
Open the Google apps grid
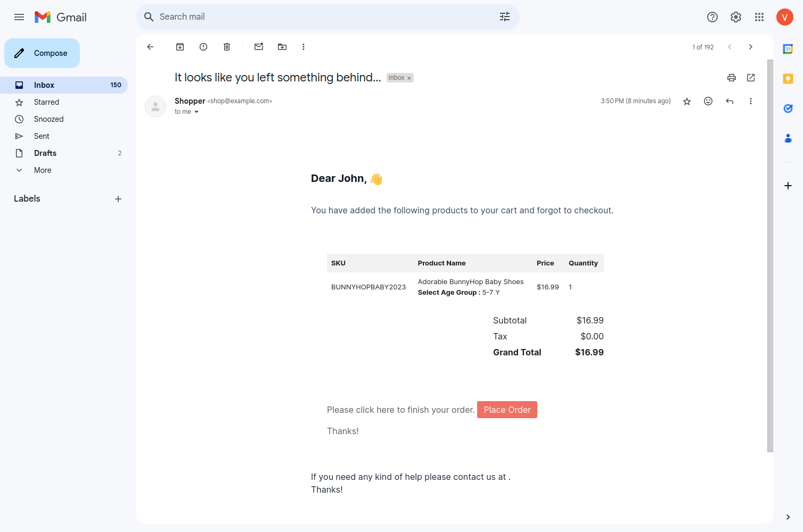coord(759,17)
